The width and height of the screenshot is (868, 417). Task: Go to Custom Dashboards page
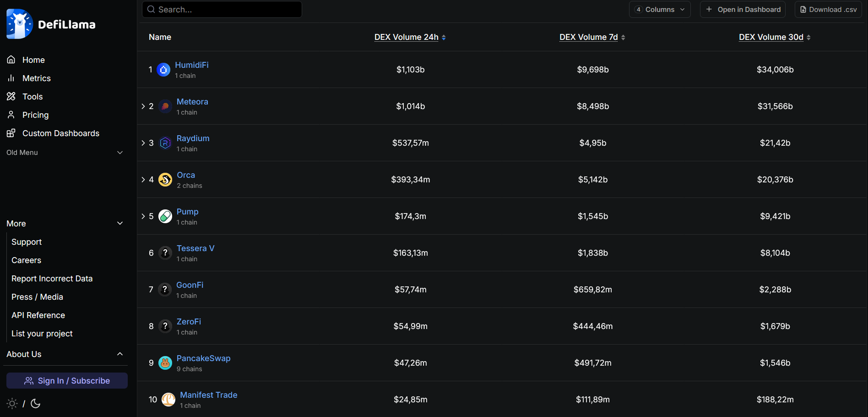coord(60,133)
